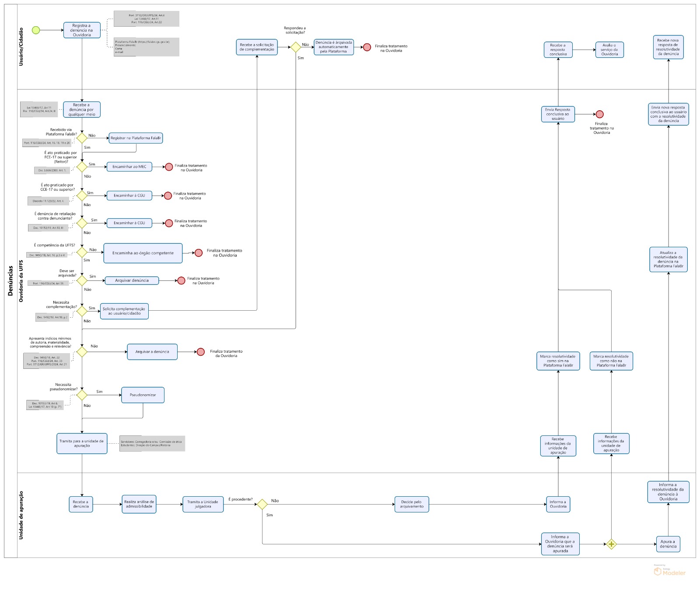The width and height of the screenshot is (700, 596).
Task: Select the "Unidade de apuração" lane label
Action: [x=21, y=515]
